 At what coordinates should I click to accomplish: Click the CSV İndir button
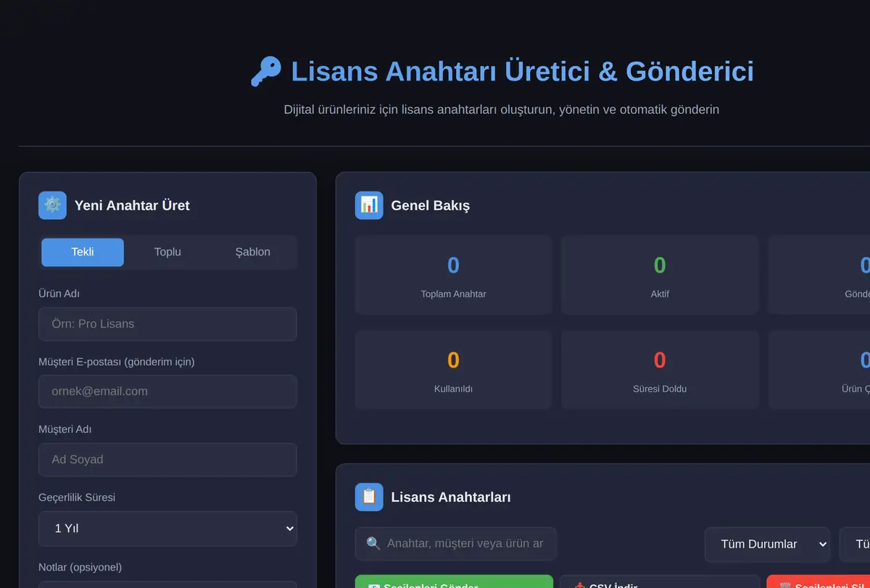click(660, 582)
